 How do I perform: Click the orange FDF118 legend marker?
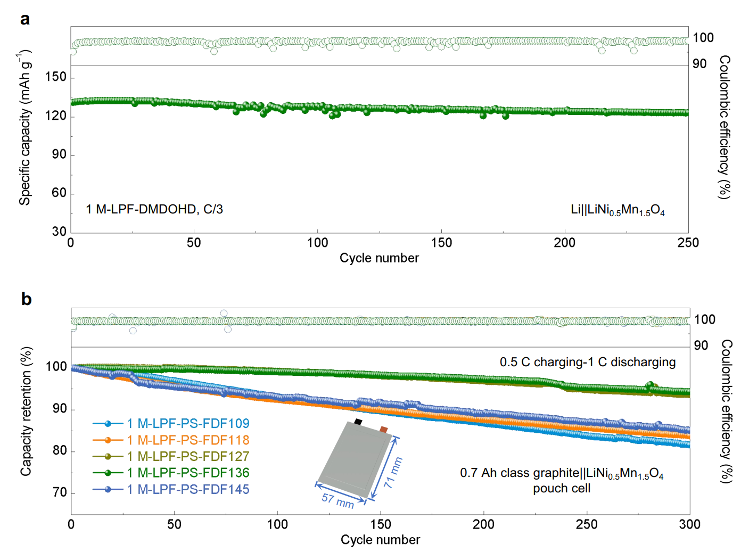[x=108, y=440]
